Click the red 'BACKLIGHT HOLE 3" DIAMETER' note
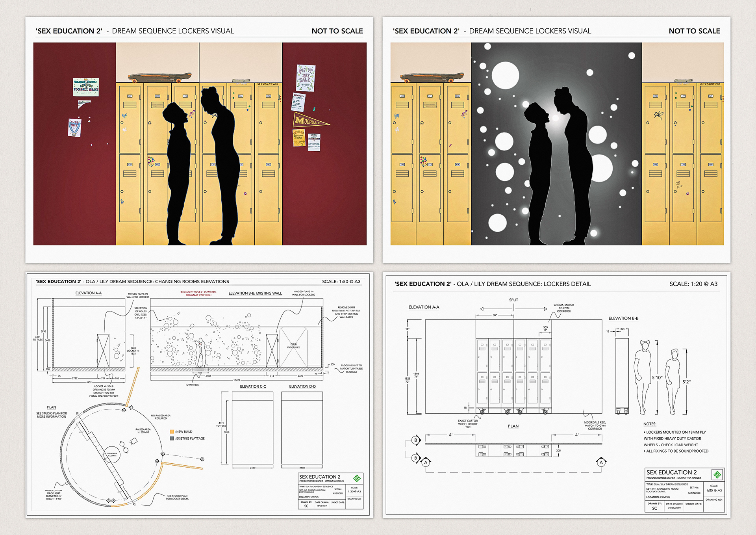This screenshot has width=756, height=535. pyautogui.click(x=198, y=294)
